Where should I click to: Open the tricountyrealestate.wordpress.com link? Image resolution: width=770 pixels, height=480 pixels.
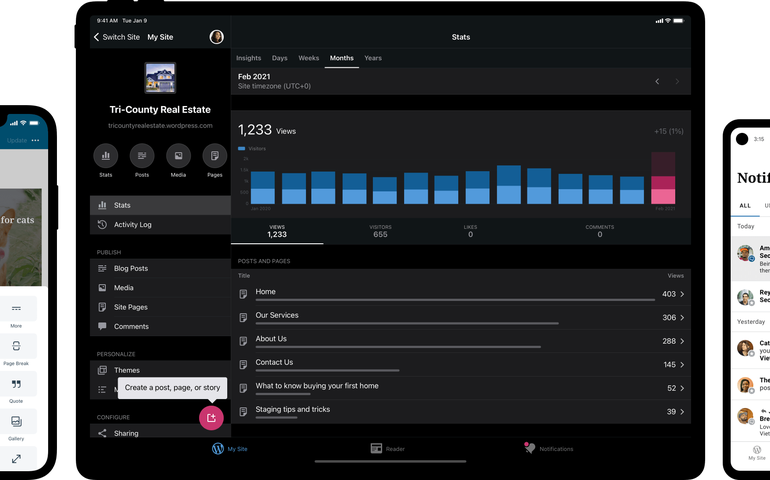160,125
